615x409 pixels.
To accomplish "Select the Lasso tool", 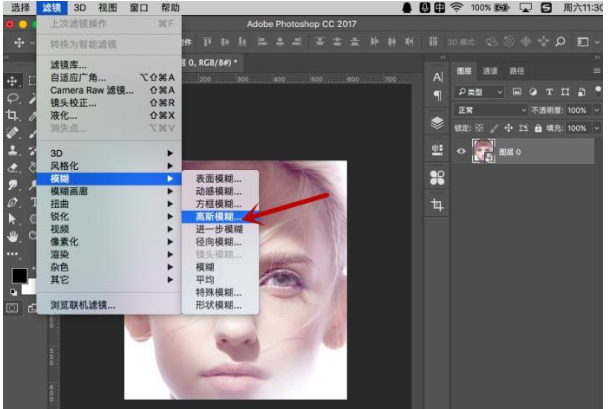I will pos(12,99).
